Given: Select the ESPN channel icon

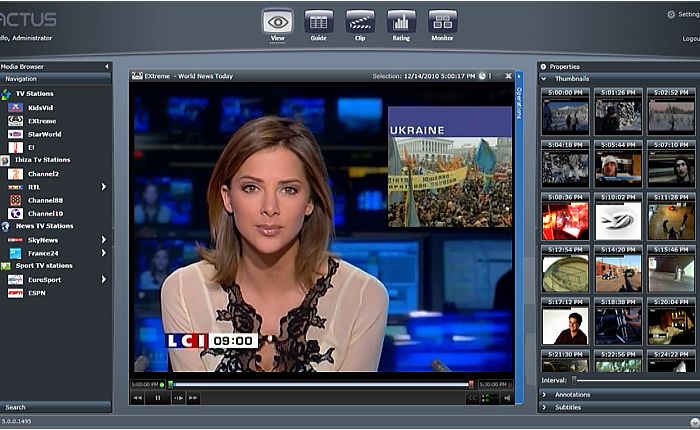Looking at the screenshot, I should (15, 293).
